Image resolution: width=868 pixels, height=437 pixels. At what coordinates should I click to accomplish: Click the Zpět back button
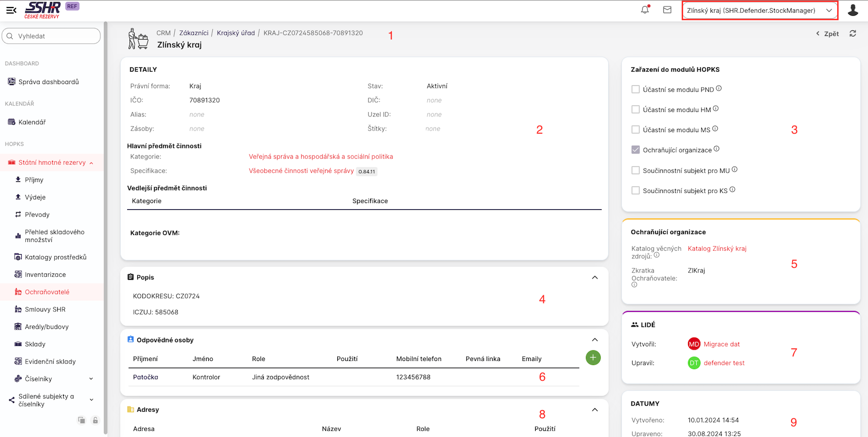pyautogui.click(x=827, y=34)
